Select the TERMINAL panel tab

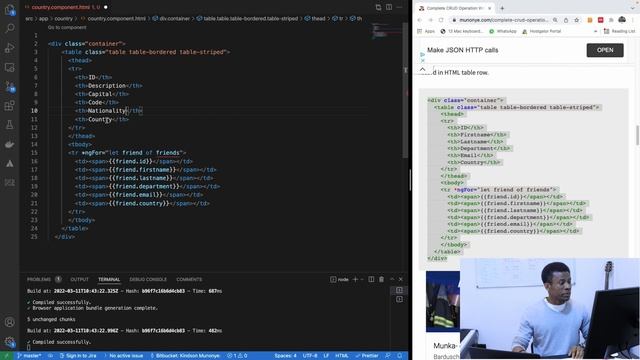109,279
